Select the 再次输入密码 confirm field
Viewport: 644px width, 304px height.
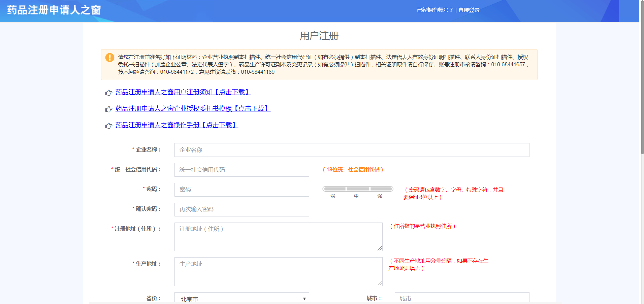(x=241, y=209)
